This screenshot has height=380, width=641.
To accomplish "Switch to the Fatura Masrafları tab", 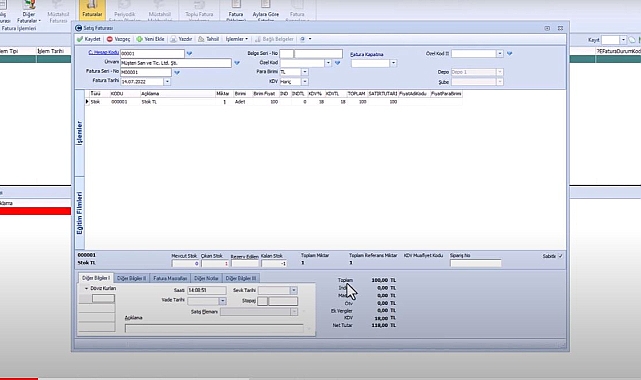I will click(x=170, y=278).
